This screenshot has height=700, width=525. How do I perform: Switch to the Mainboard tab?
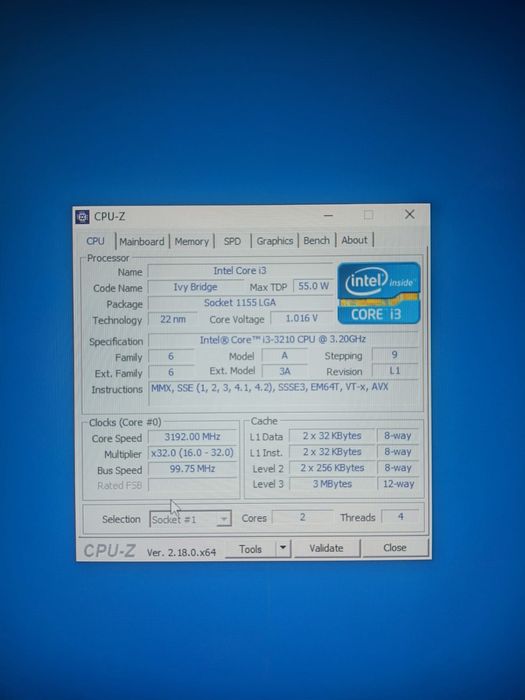tap(142, 242)
